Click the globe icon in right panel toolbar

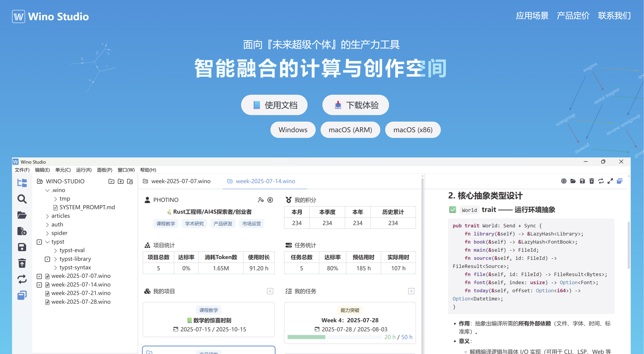(x=563, y=181)
